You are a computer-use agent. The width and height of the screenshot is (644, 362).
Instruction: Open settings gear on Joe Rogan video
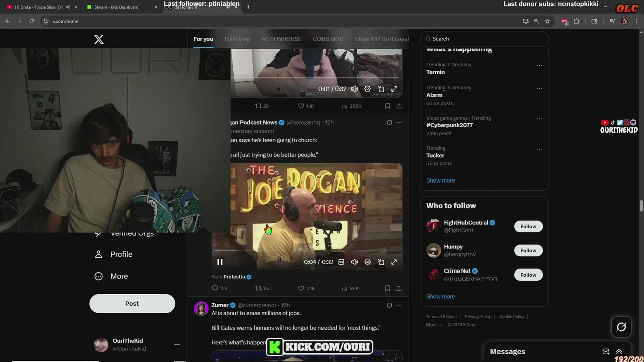pos(368,262)
